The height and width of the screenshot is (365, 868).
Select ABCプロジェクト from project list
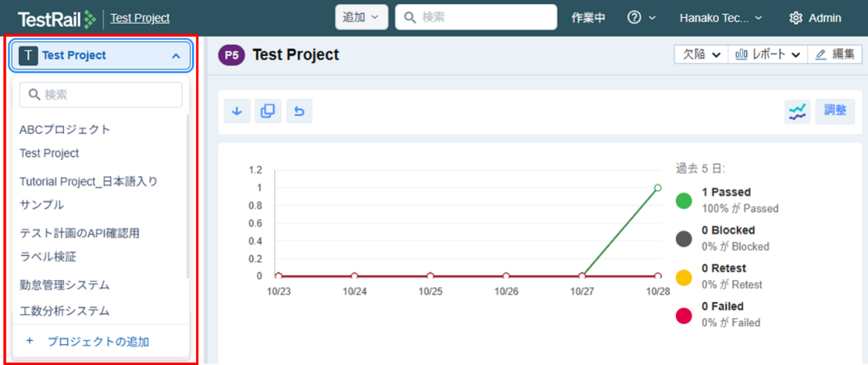pyautogui.click(x=65, y=129)
